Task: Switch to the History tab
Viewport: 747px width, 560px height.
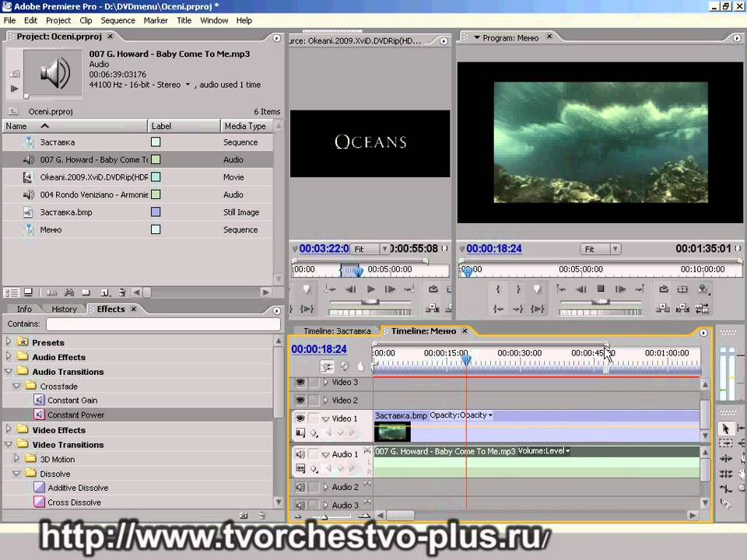Action: (64, 309)
